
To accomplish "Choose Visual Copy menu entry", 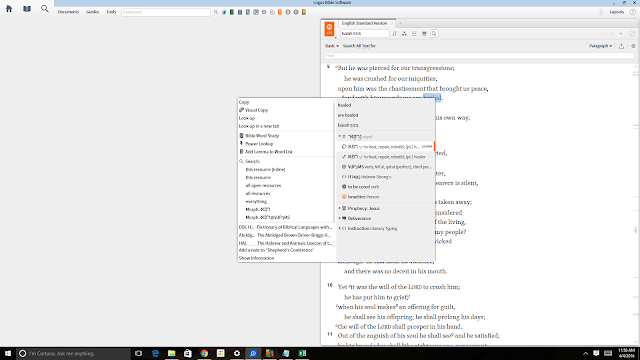I will [256, 110].
